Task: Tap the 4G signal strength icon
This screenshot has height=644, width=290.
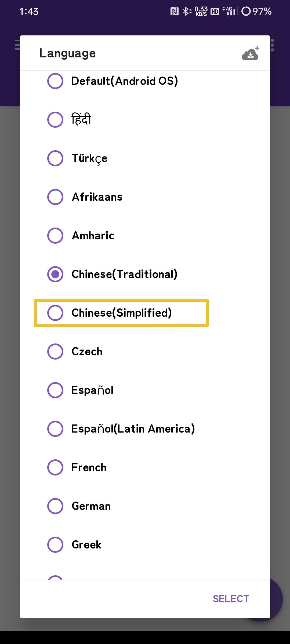Action: [x=230, y=11]
